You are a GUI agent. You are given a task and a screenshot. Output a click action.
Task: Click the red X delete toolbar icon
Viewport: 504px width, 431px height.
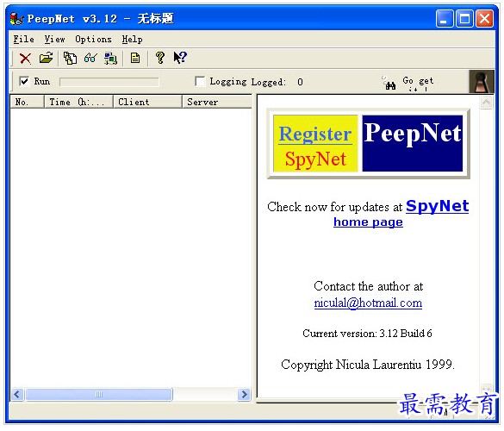click(25, 59)
